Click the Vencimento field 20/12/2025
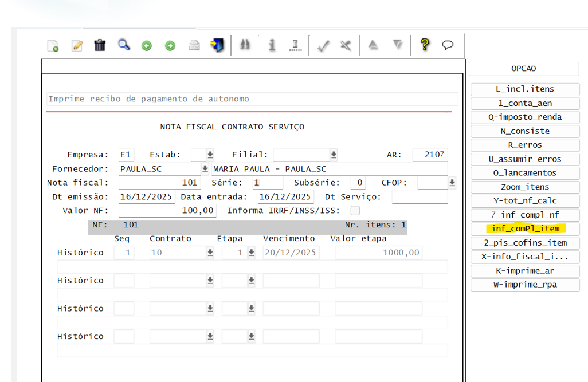The height and width of the screenshot is (382, 588). [x=291, y=253]
